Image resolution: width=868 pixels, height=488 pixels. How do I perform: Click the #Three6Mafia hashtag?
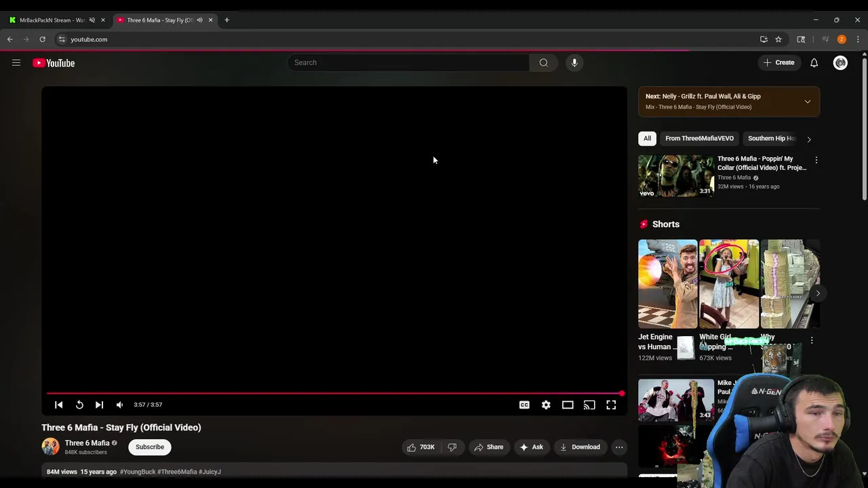[x=177, y=472]
